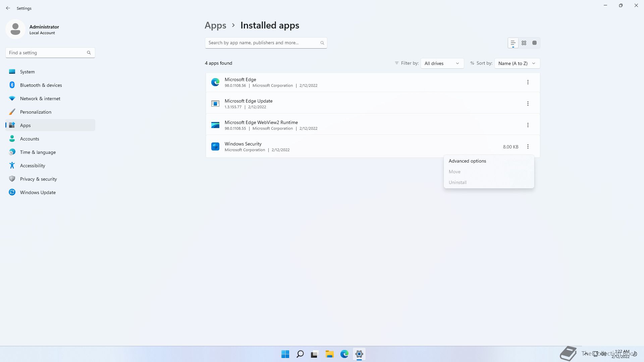Open Privacy & security settings
The image size is (644, 362).
click(x=50, y=179)
